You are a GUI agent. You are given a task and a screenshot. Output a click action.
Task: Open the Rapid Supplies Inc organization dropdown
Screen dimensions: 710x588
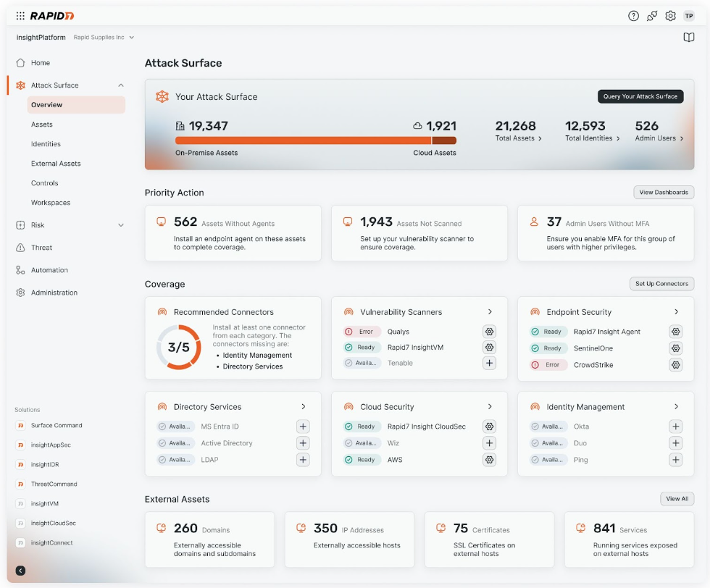(x=100, y=37)
